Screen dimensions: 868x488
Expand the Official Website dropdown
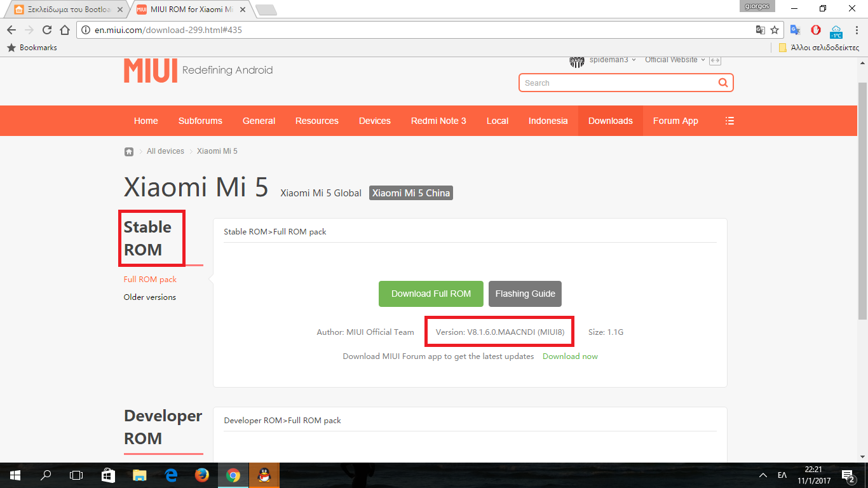[x=703, y=60]
